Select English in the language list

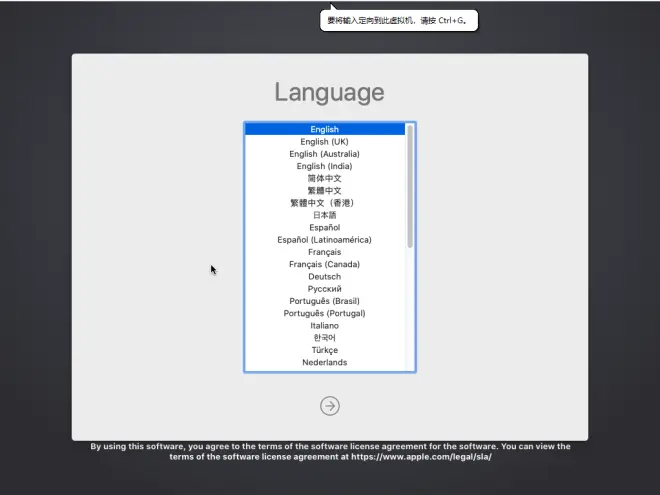tap(324, 129)
